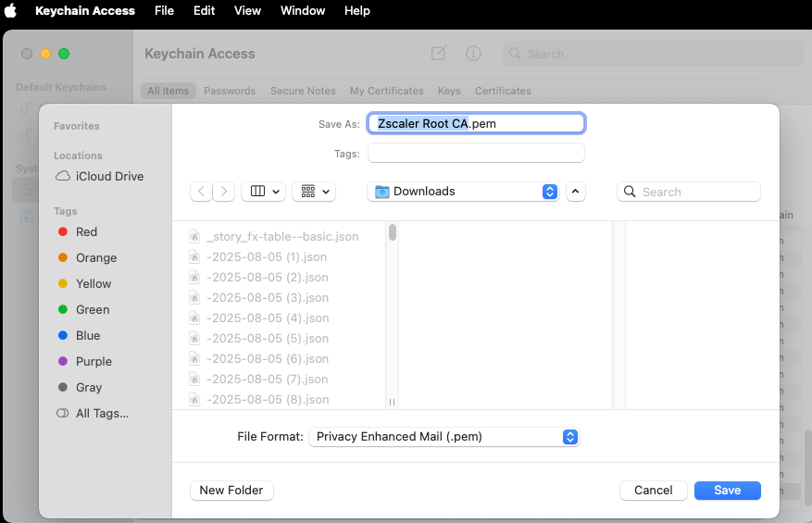Open the Keychain Access app menu
Screen dimensions: 812x523
85,10
